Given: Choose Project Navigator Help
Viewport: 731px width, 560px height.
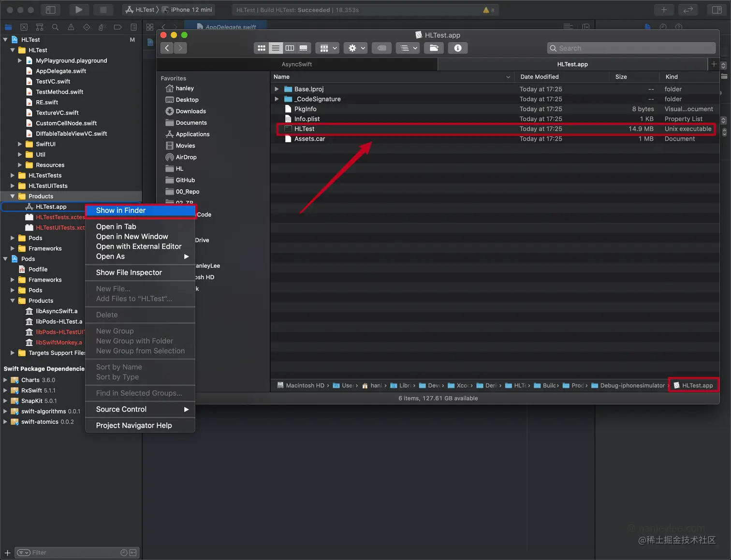Looking at the screenshot, I should pyautogui.click(x=140, y=425).
